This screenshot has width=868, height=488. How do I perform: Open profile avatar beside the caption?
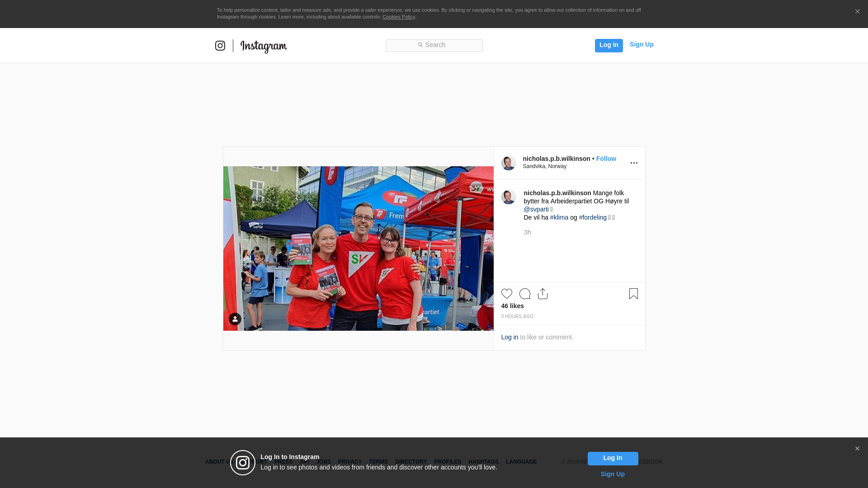click(x=509, y=197)
